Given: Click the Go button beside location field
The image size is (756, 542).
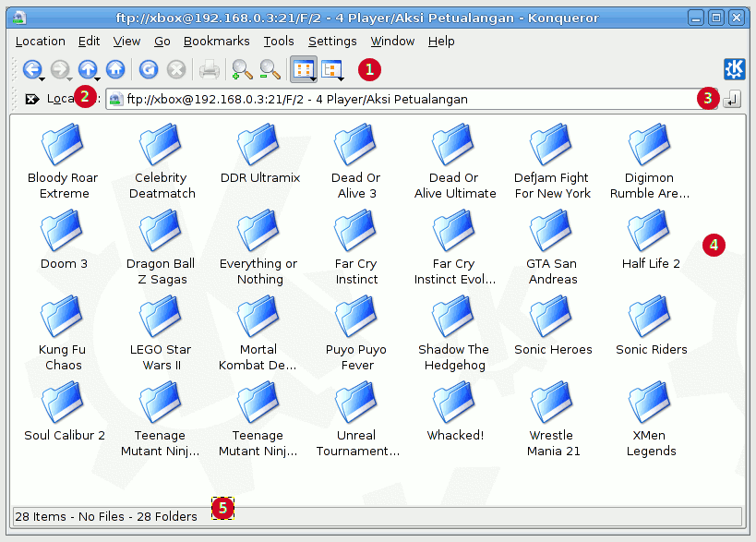Looking at the screenshot, I should [732, 100].
